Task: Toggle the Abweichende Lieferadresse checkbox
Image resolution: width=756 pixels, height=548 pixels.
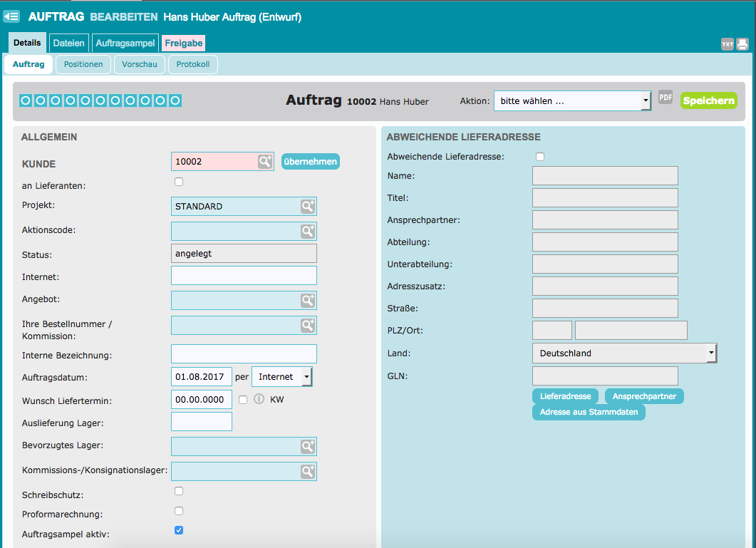Action: point(540,157)
